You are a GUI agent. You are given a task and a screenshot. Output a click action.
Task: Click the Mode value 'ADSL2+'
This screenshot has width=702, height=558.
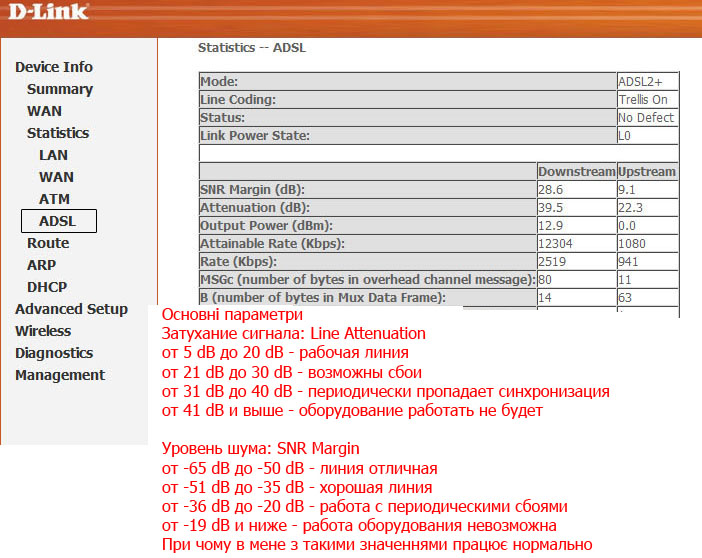(x=640, y=82)
